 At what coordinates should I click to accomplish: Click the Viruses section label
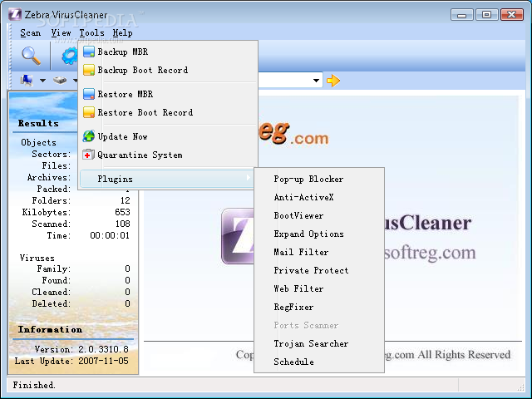37,258
